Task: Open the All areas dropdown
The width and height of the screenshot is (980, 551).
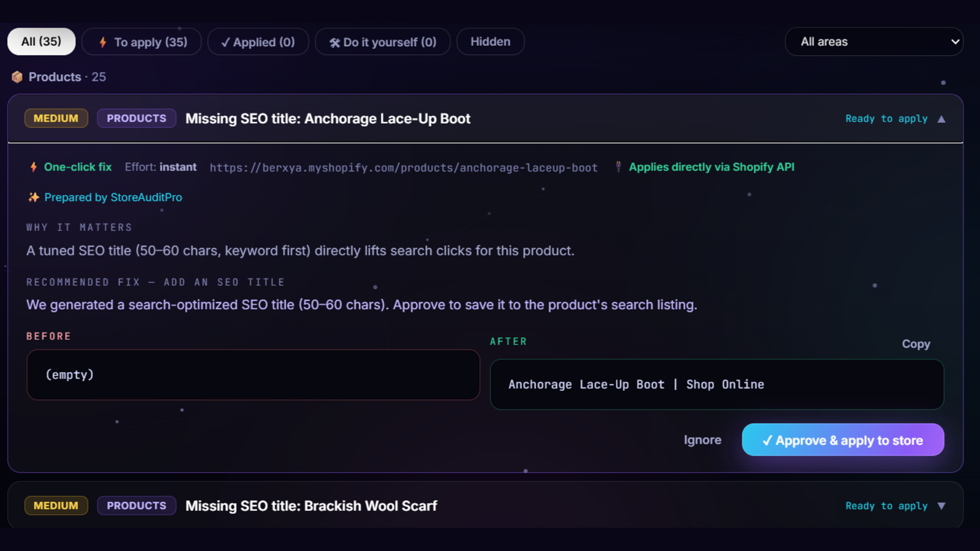Action: [x=874, y=42]
